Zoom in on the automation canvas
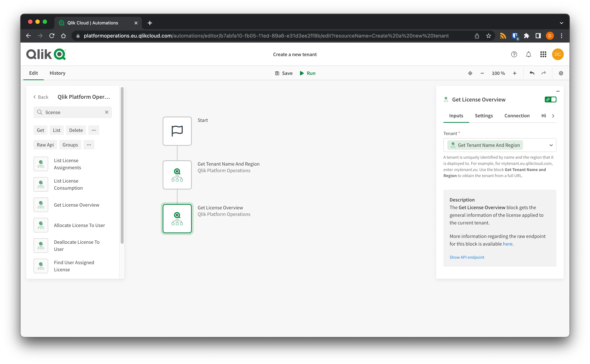Screen dimensions: 590x364 click(x=515, y=73)
